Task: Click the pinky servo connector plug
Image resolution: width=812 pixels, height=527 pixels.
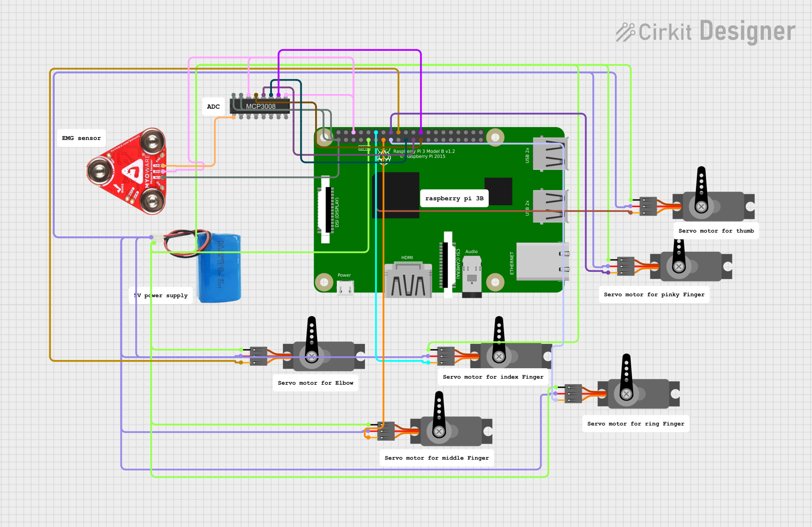Action: (626, 266)
